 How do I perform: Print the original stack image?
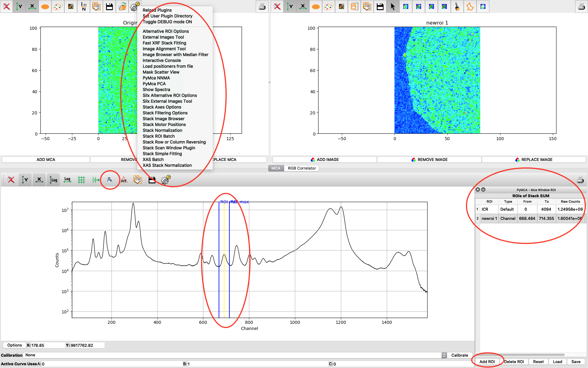[x=262, y=6]
